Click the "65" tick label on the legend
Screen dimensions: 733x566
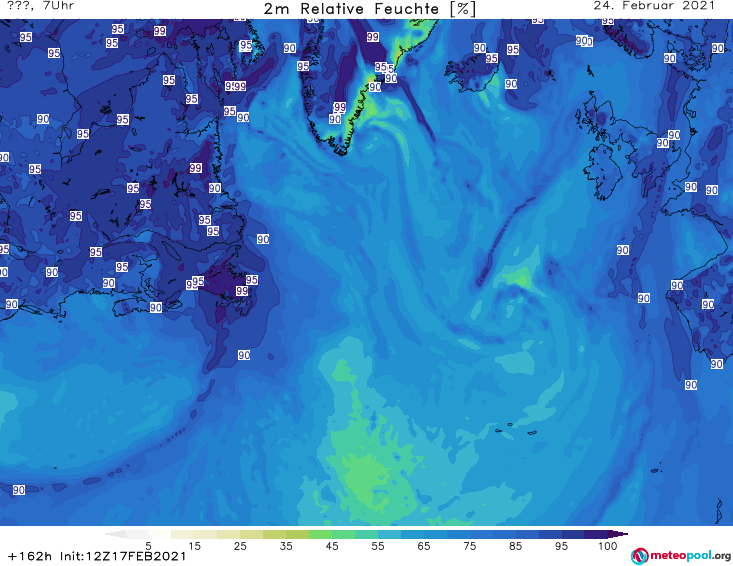click(x=424, y=546)
